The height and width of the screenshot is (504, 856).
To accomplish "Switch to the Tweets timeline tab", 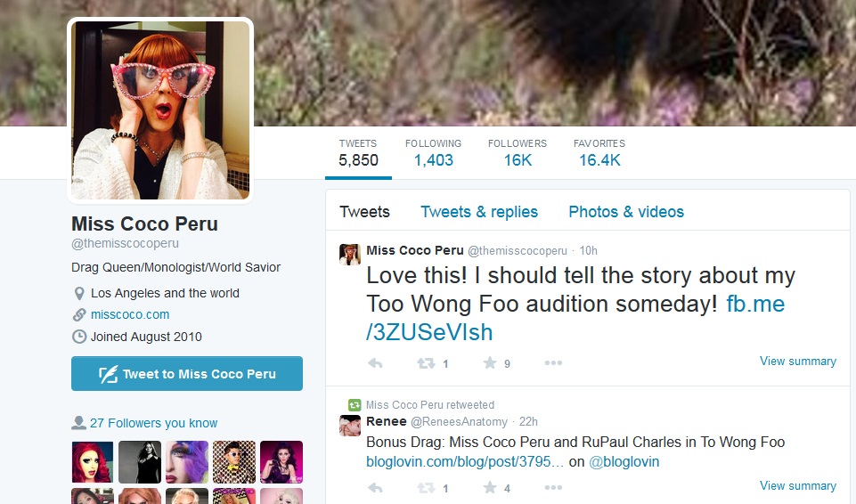I will pos(364,212).
